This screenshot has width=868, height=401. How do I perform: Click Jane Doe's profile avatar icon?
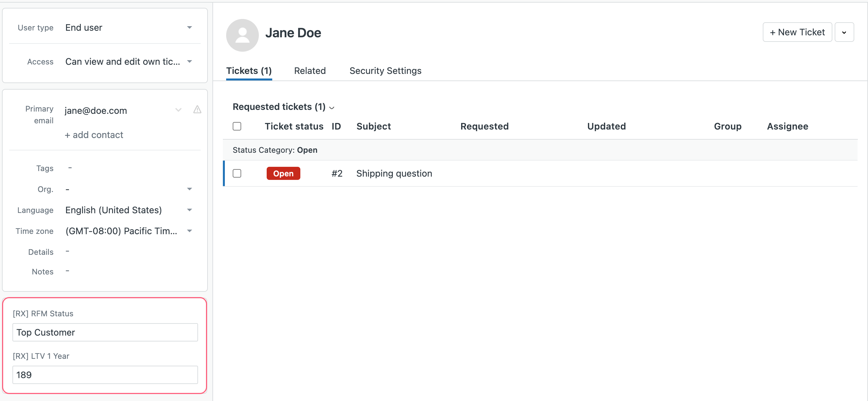pyautogui.click(x=242, y=35)
